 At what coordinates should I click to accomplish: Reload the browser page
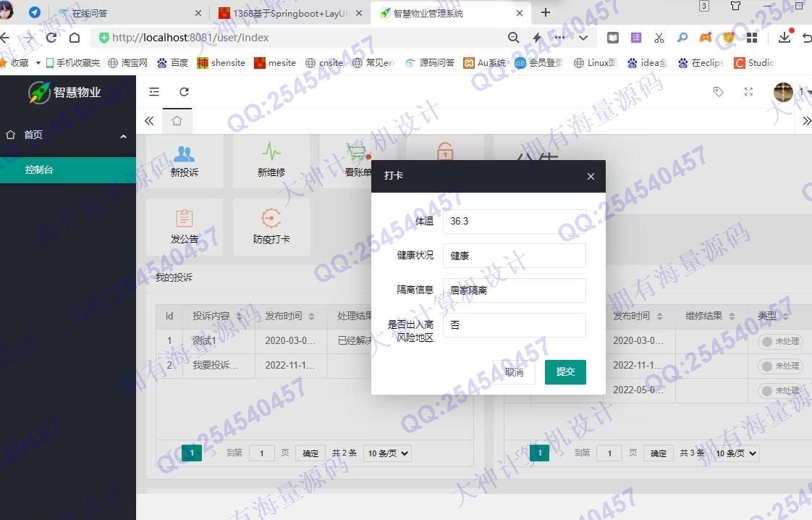pos(51,38)
